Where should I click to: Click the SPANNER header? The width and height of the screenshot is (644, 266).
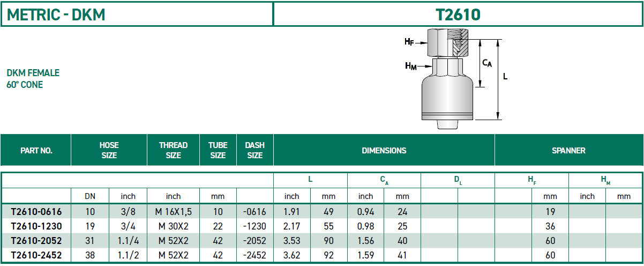point(568,151)
